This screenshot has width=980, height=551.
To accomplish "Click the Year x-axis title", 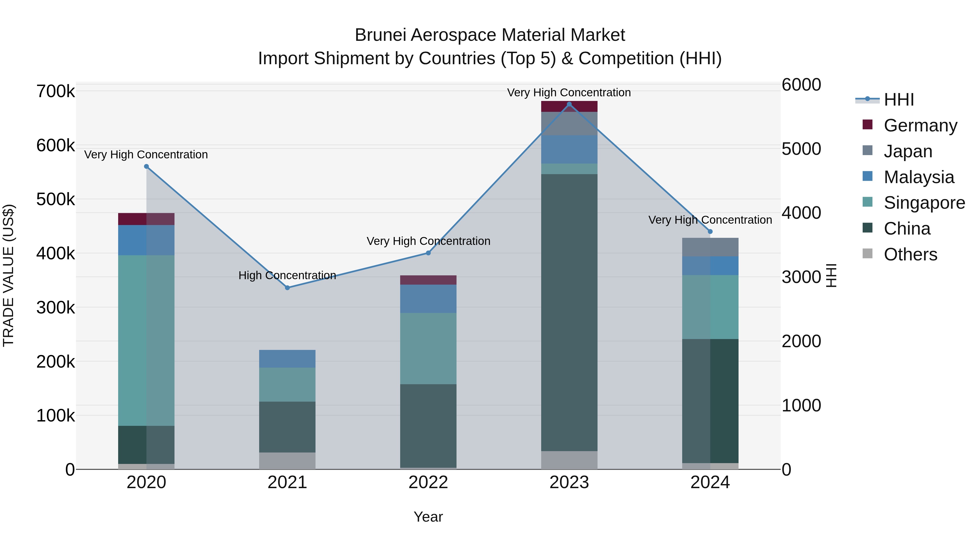I will pos(428,517).
